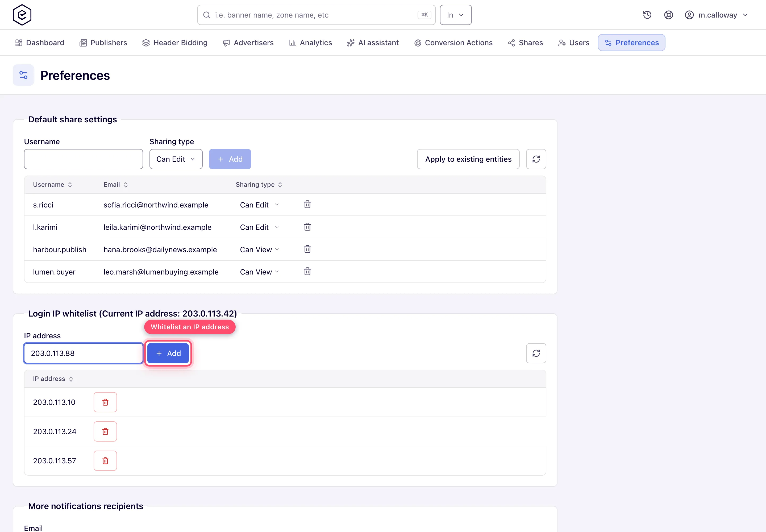Click the Username input field
The width and height of the screenshot is (766, 532).
click(83, 159)
